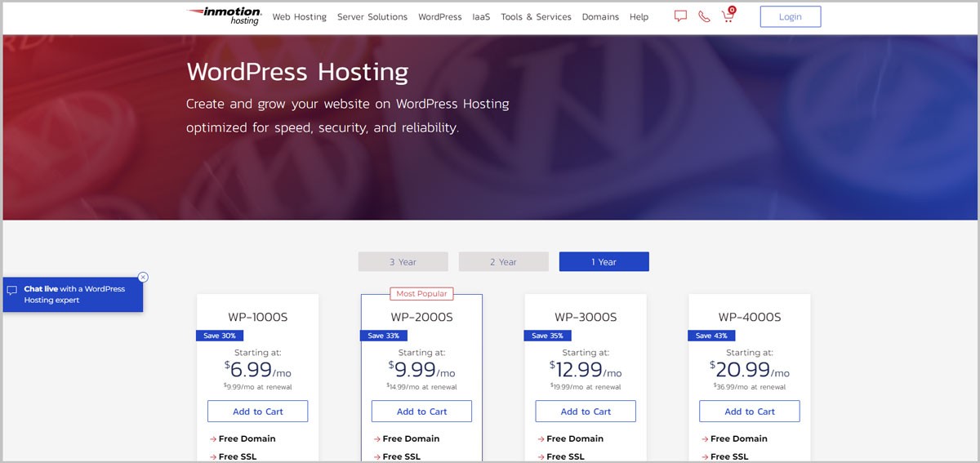Click the WP-3000S plan title
Screen dimensions: 980x463
point(586,317)
